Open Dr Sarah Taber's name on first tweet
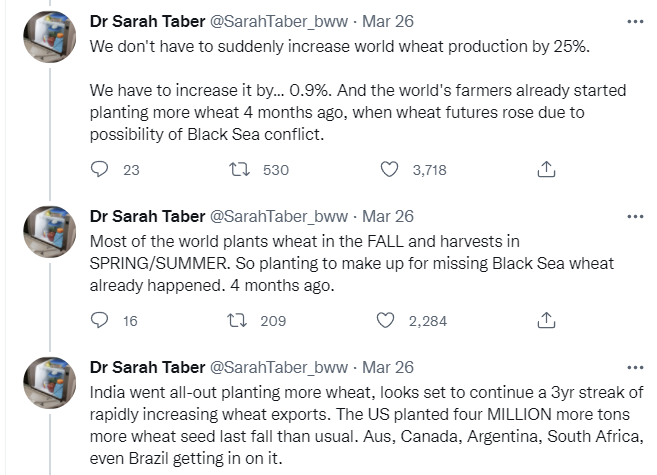 tap(145, 21)
